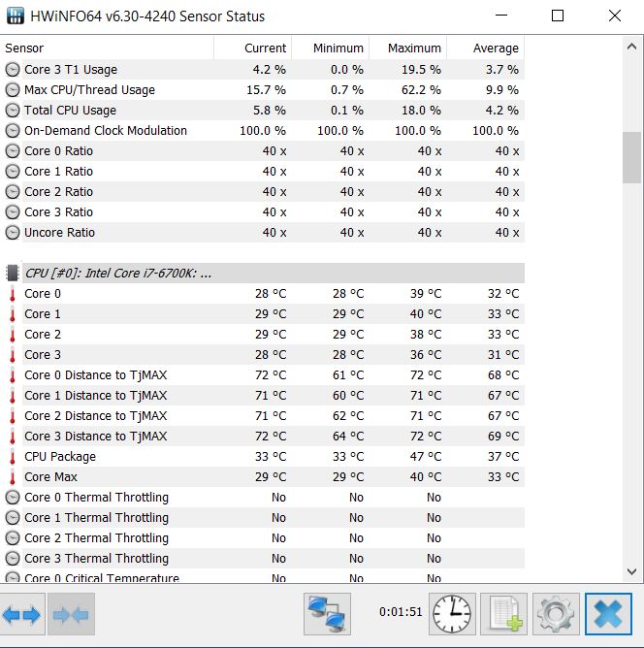
Task: Click the thermometer icon for Core 2 Distance to TjMAX
Action: [13, 416]
